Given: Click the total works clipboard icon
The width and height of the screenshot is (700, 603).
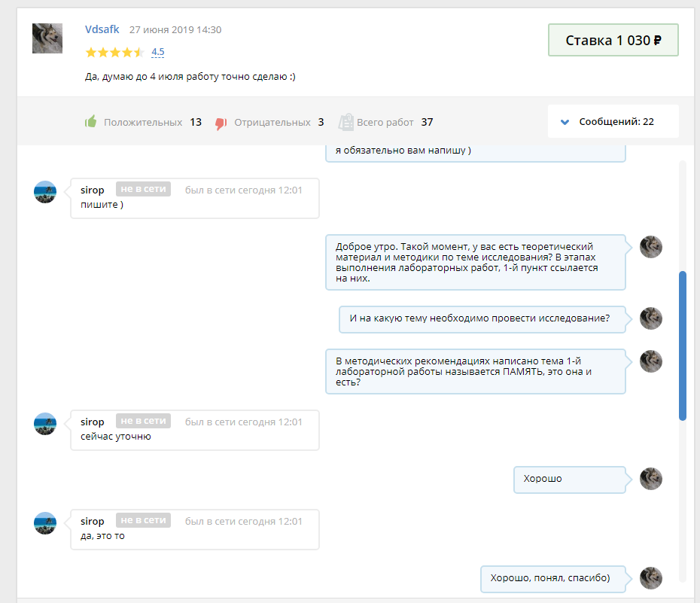Looking at the screenshot, I should pos(346,122).
